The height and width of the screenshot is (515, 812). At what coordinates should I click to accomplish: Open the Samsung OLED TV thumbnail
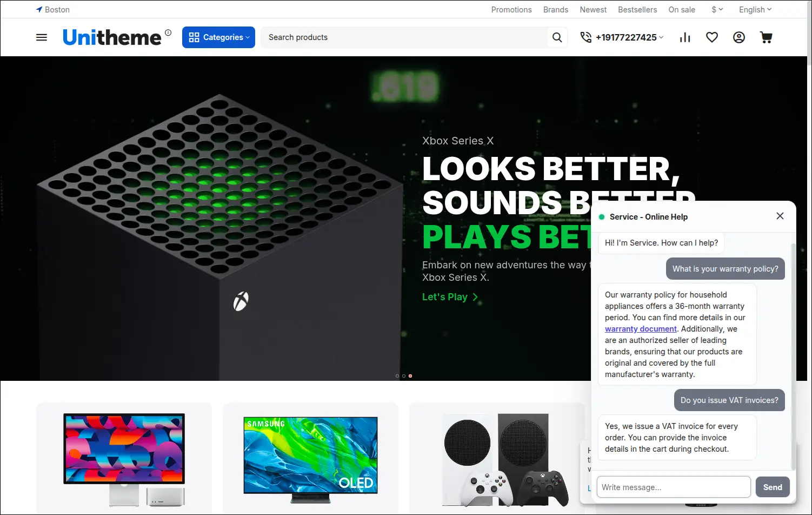click(310, 460)
